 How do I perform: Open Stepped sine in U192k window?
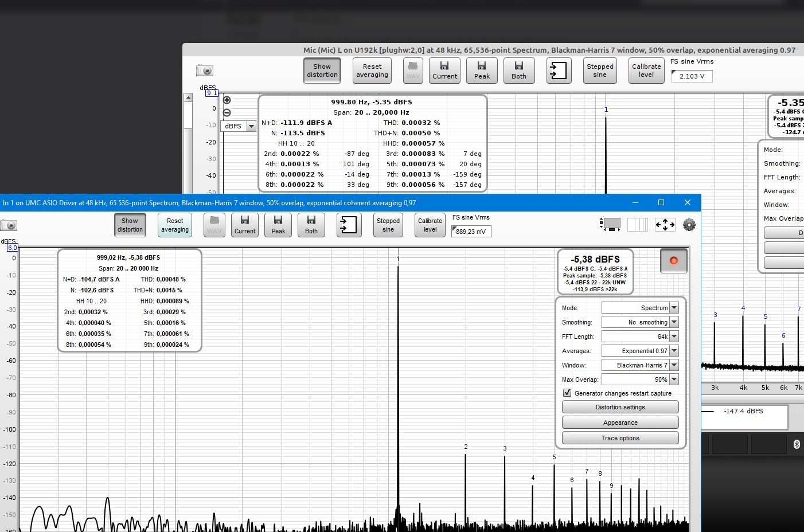pyautogui.click(x=600, y=71)
